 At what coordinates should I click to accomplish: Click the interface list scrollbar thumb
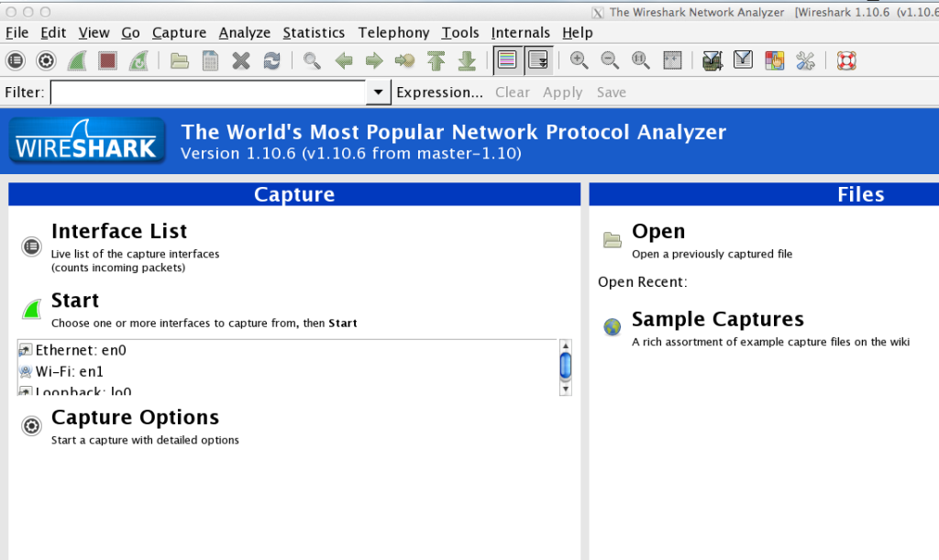(x=565, y=364)
